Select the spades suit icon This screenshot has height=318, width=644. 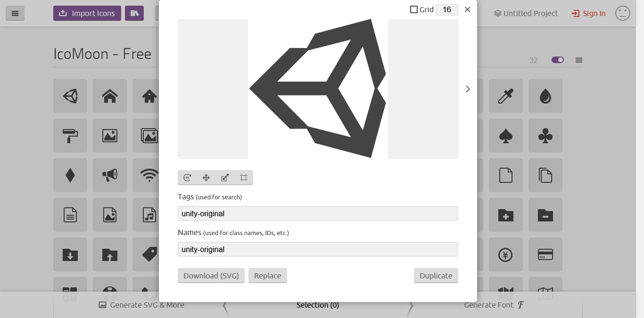coord(506,136)
